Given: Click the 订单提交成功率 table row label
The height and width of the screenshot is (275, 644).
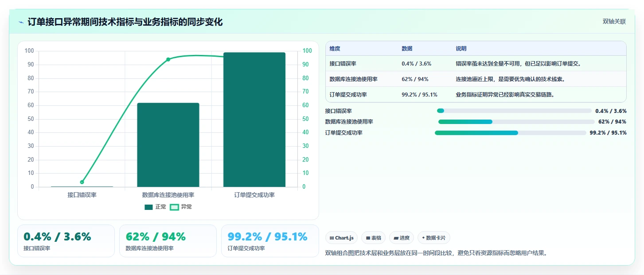Looking at the screenshot, I should (348, 95).
